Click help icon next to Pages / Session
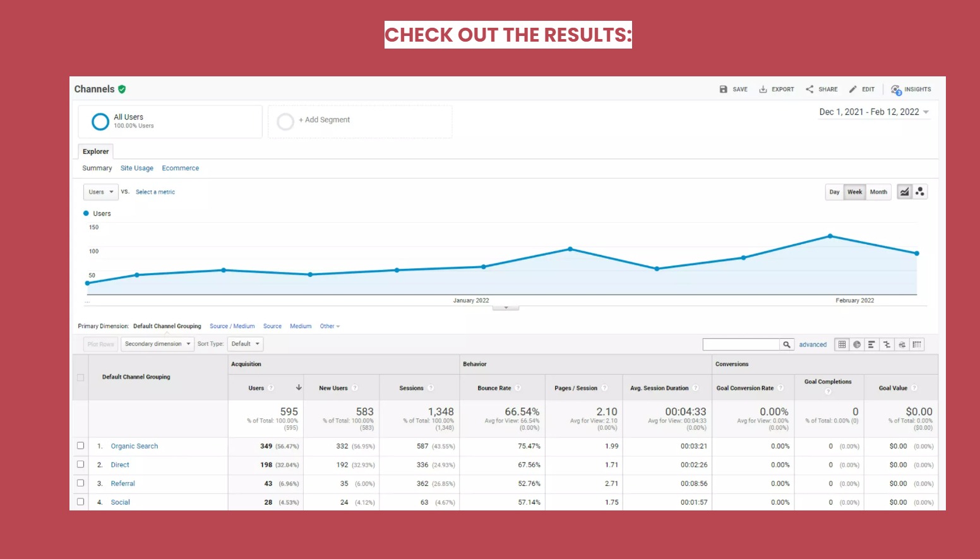 (x=604, y=388)
